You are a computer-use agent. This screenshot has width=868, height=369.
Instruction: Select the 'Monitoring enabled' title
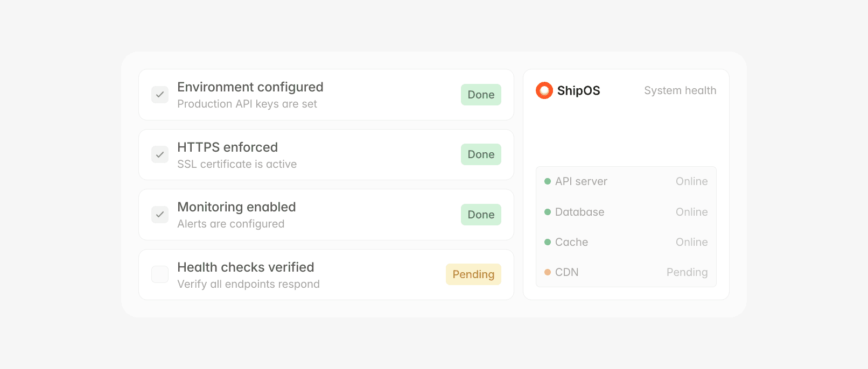[236, 207]
